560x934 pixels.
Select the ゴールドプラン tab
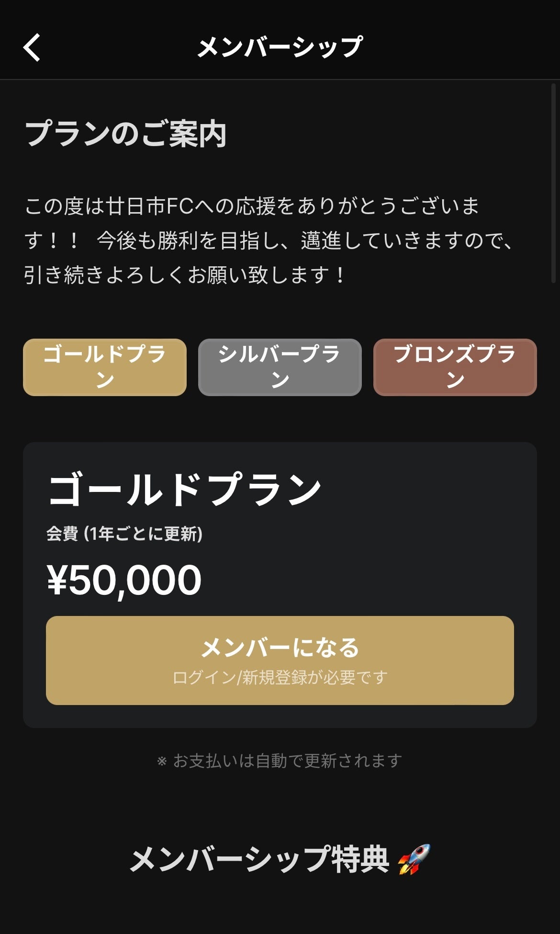coord(105,367)
